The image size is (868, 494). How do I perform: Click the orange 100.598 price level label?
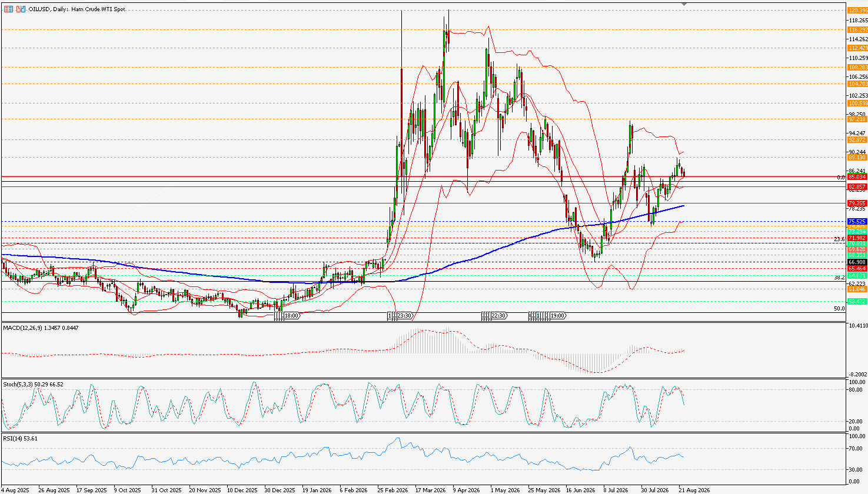pyautogui.click(x=856, y=104)
